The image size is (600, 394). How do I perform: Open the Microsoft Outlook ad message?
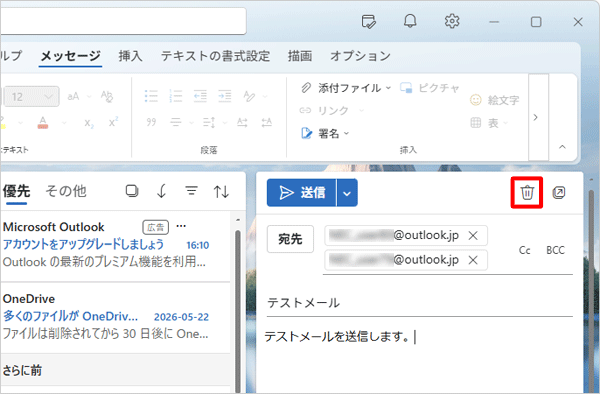[x=115, y=245]
